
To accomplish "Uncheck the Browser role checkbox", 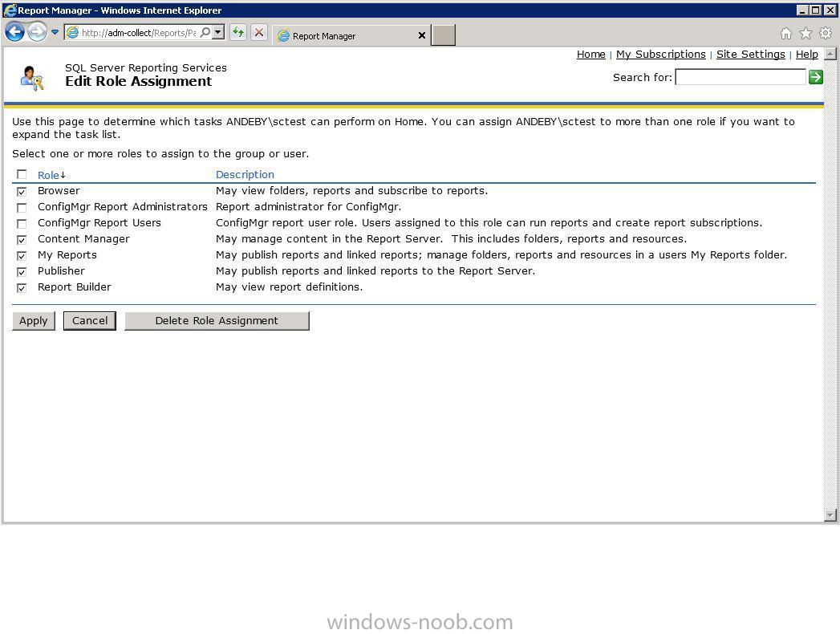I will 22,191.
